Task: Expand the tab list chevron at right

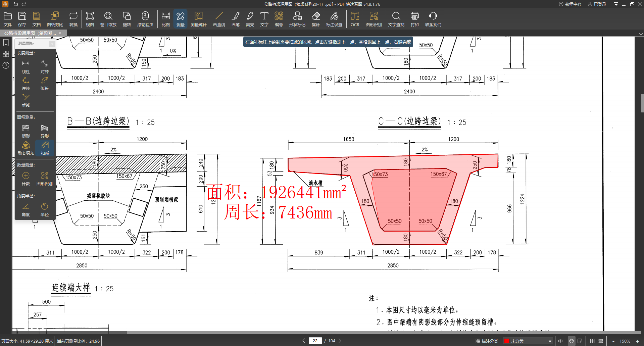Action: (x=641, y=34)
